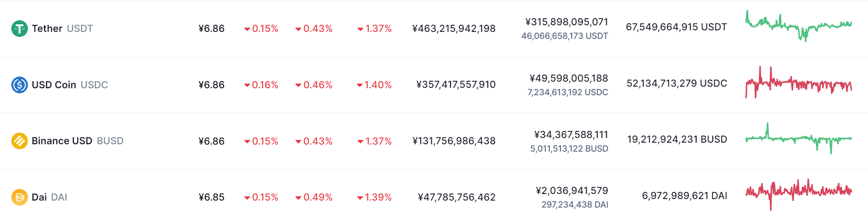Click Dai's price of ¥6.85
This screenshot has width=868, height=220.
point(211,197)
